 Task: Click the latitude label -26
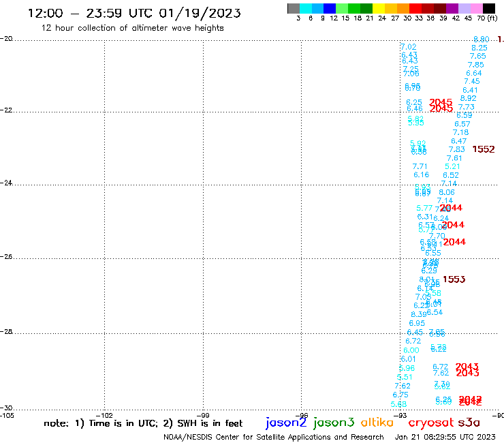tap(6, 257)
